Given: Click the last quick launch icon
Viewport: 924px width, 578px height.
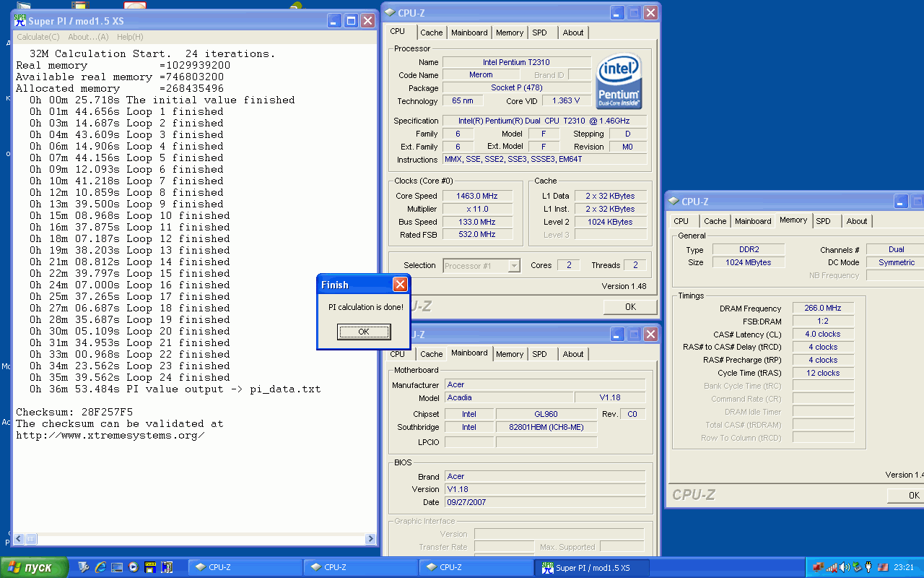Looking at the screenshot, I should click(167, 567).
